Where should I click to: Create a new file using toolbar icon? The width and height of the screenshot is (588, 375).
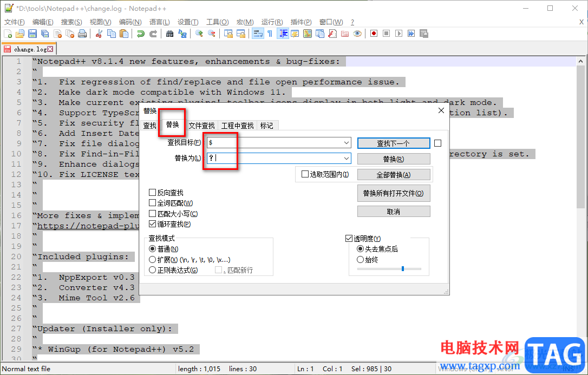[8, 34]
